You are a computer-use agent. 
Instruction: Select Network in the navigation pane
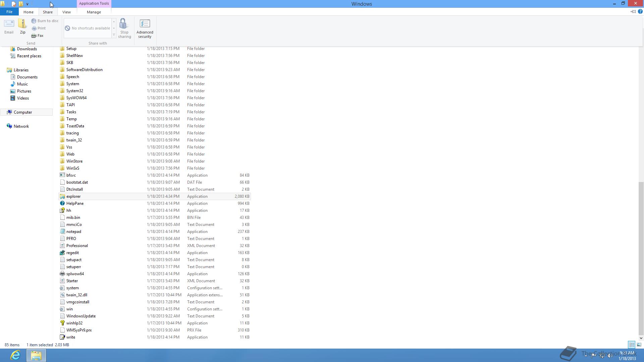coord(21,126)
